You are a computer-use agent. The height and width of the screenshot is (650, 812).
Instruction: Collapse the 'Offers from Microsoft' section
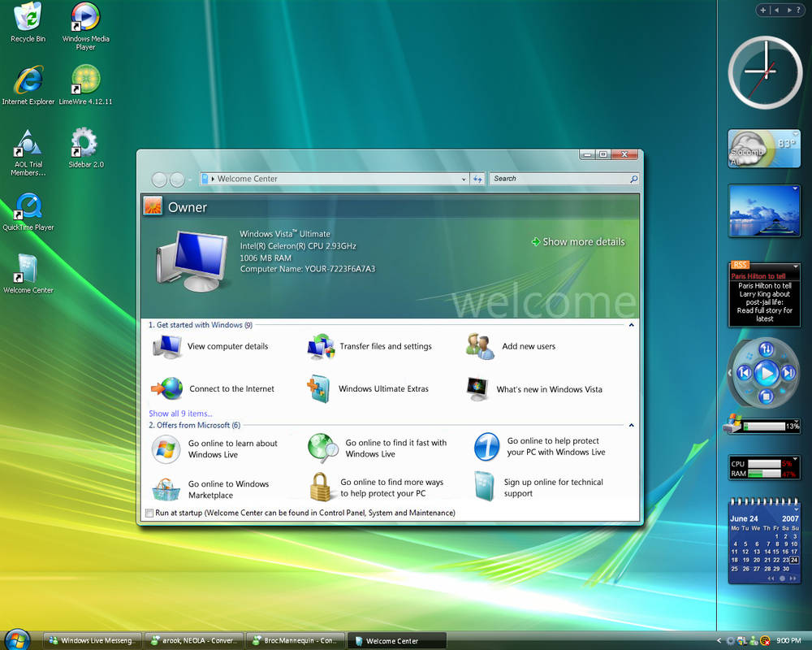(632, 424)
